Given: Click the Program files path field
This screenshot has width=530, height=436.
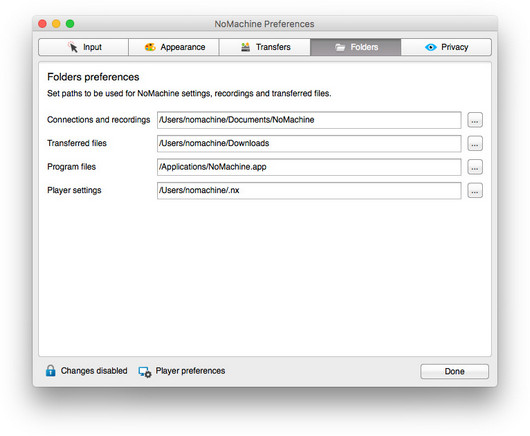Looking at the screenshot, I should click(309, 167).
